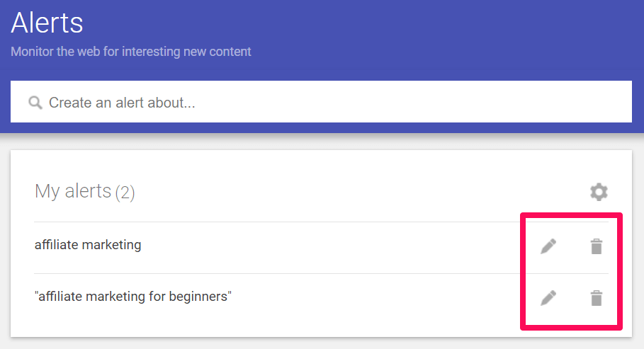This screenshot has width=644, height=349.
Task: Click the alert count "(2)"
Action: pos(125,192)
